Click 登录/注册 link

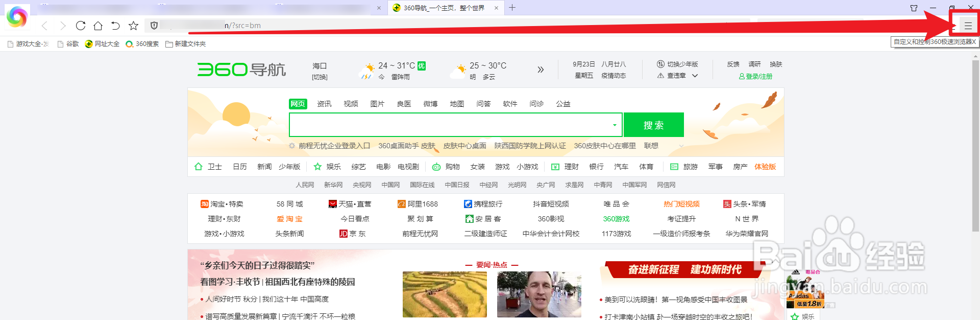pyautogui.click(x=755, y=77)
